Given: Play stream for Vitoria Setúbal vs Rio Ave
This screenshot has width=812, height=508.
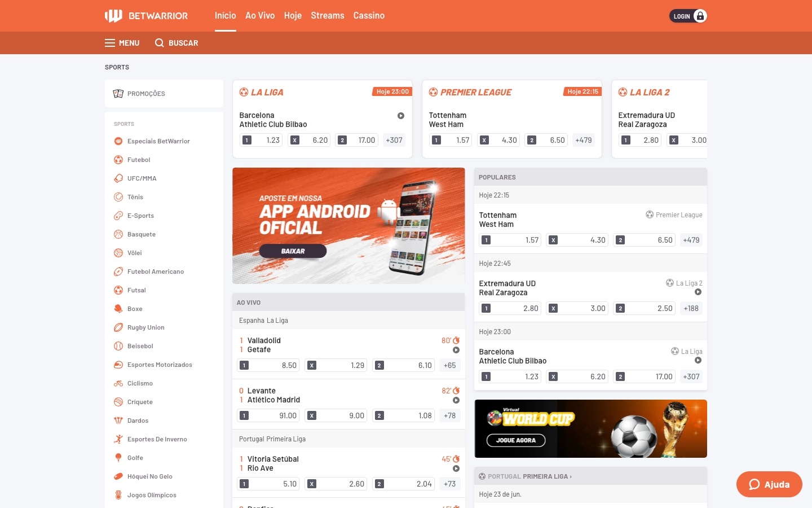Looking at the screenshot, I should [456, 468].
